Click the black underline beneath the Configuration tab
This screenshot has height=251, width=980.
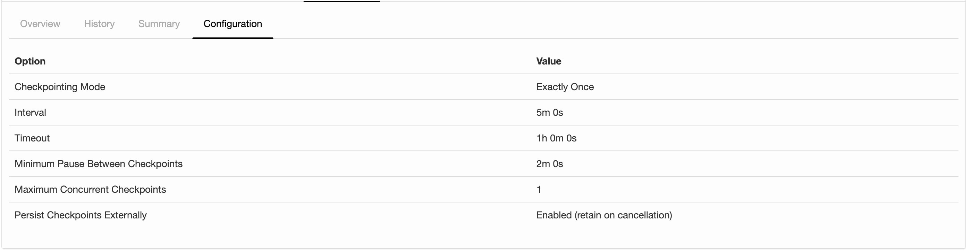pyautogui.click(x=233, y=38)
